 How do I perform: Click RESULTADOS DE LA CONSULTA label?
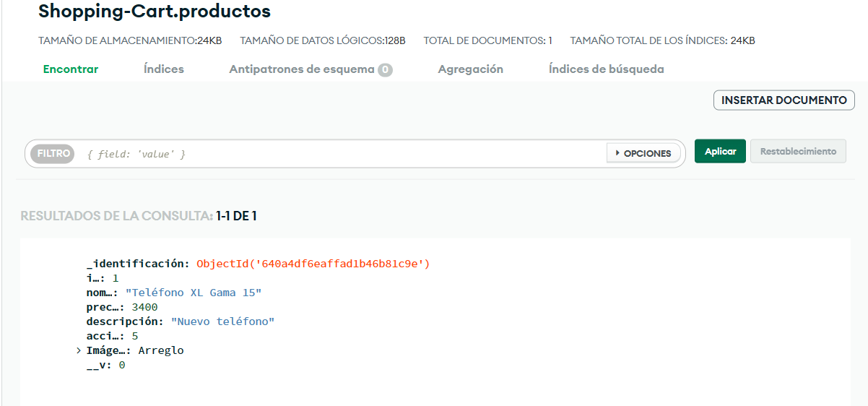(116, 216)
